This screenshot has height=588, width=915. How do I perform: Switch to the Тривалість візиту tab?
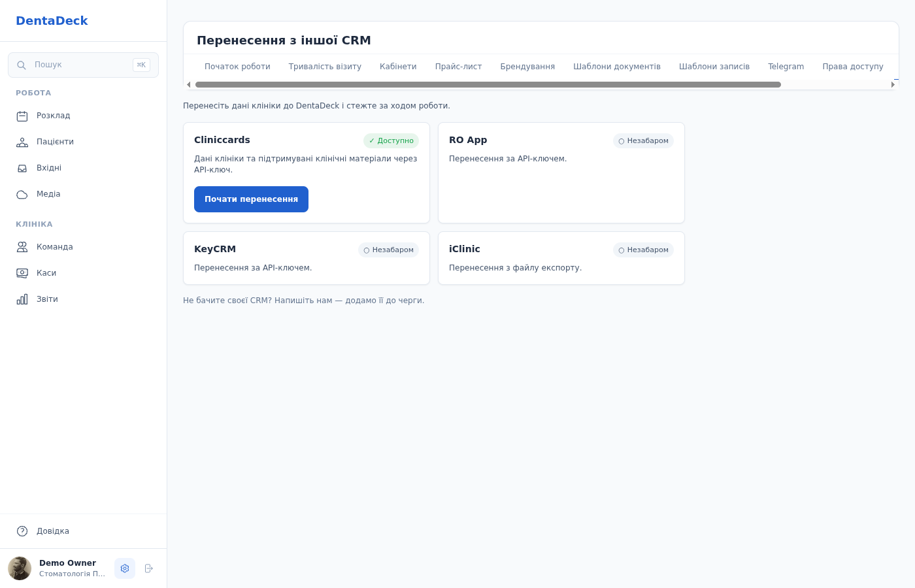coord(325,67)
